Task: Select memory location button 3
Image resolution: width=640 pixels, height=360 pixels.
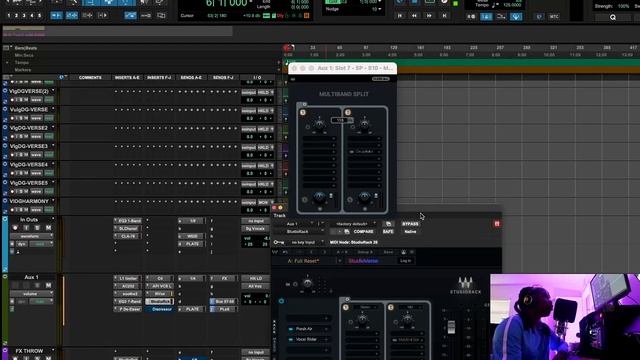Action: 24,16
